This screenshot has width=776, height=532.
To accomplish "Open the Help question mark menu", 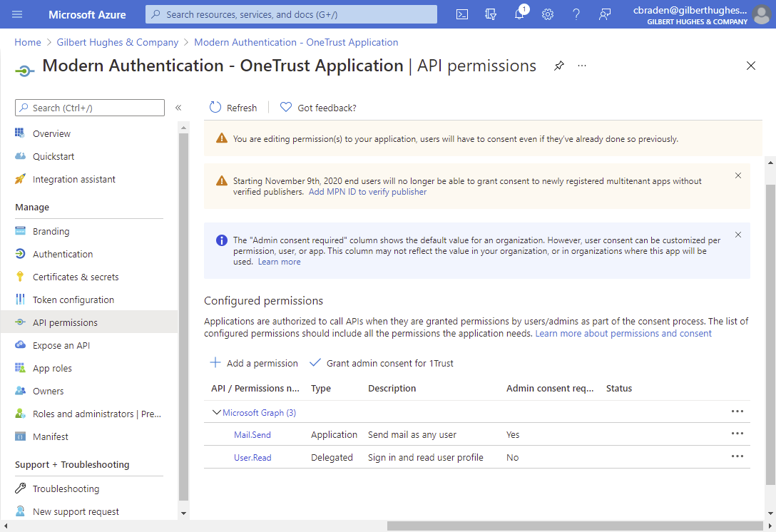I will point(576,14).
